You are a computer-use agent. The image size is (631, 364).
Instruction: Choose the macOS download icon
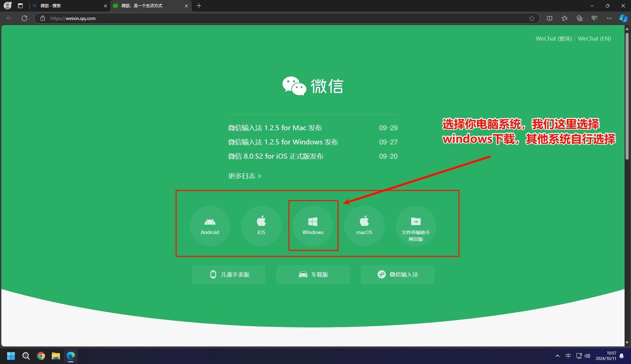364,226
